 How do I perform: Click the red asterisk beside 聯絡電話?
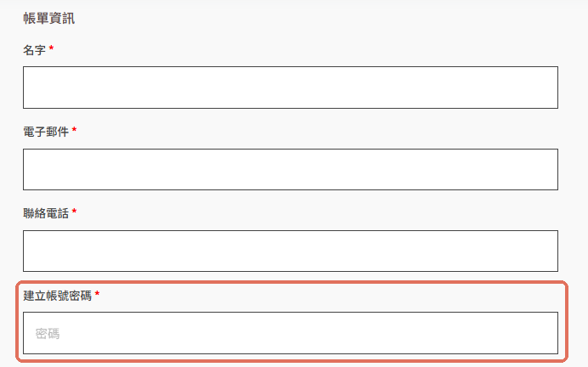pyautogui.click(x=74, y=212)
